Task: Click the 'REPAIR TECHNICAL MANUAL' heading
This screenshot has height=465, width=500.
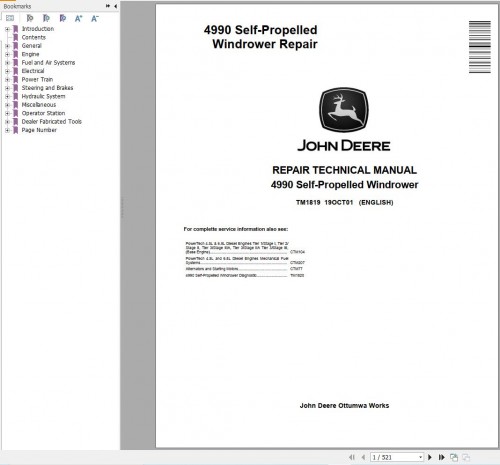Action: [x=344, y=170]
